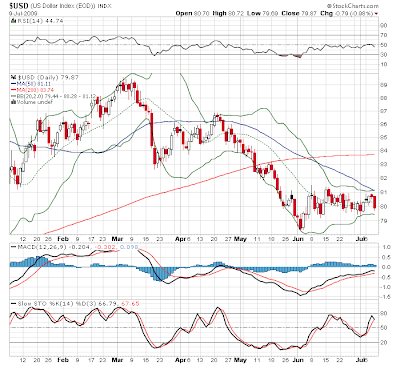The image size is (400, 365).
Task: Click the red 67.65 %D value
Action: coord(130,304)
